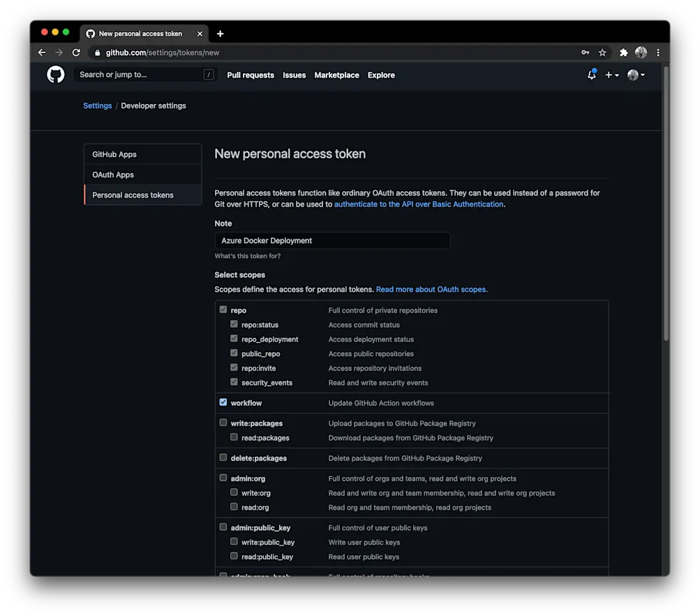700x616 pixels.
Task: Open Explore in the top nav
Action: 381,75
